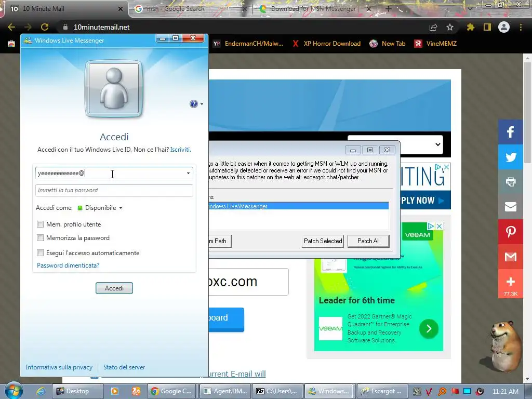Screen dimensions: 532x399
Task: Click the media player taskbar icon
Action: tap(115, 391)
